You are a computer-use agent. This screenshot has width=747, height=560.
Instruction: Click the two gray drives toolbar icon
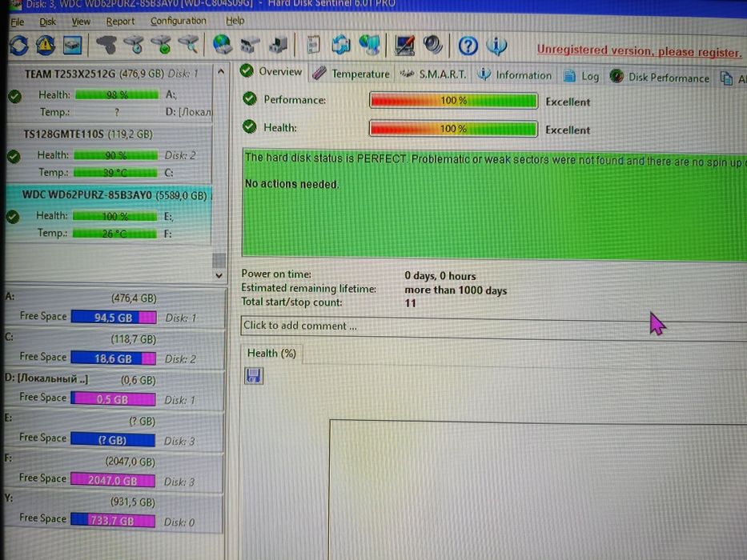pos(250,46)
